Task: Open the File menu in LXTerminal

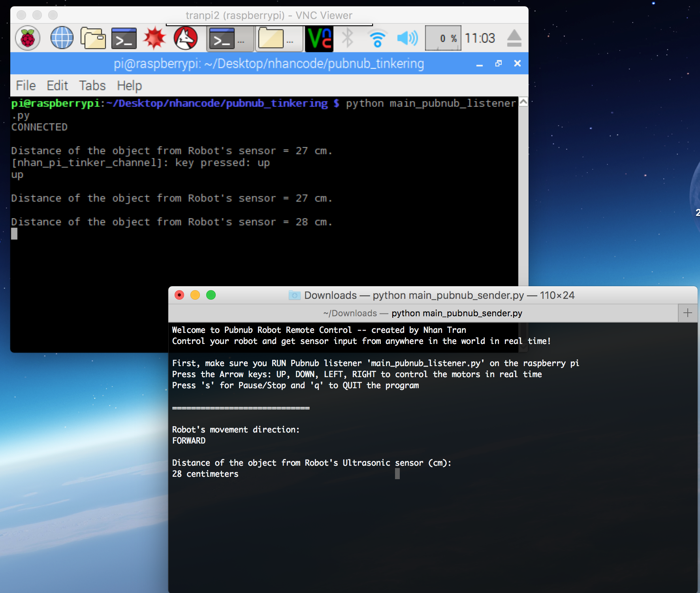Action: [26, 85]
